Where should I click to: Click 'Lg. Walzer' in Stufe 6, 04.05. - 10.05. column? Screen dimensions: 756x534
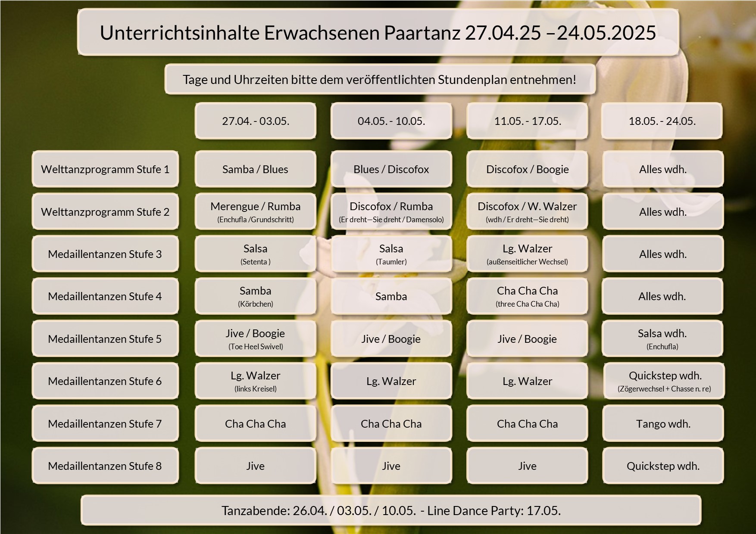(x=391, y=381)
